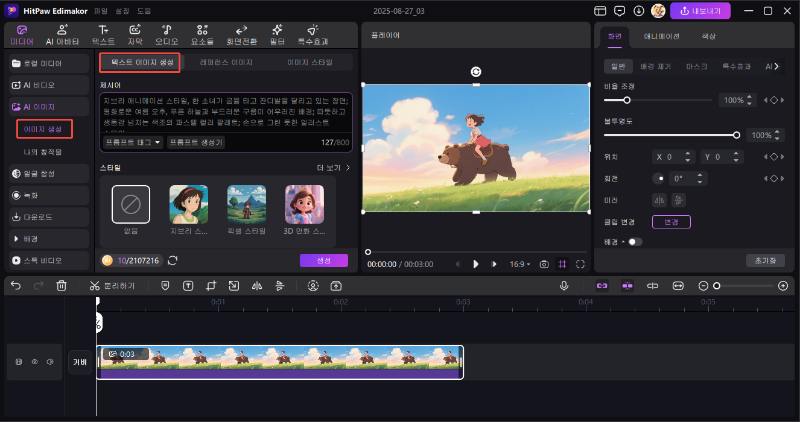Switch to the 이미지 스타일 tab

coord(310,62)
